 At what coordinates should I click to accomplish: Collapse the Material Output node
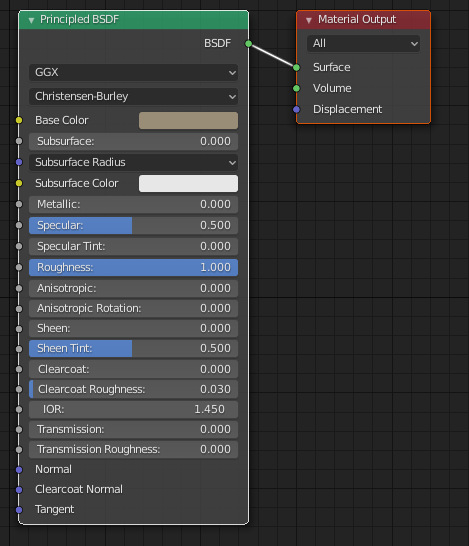(x=308, y=20)
